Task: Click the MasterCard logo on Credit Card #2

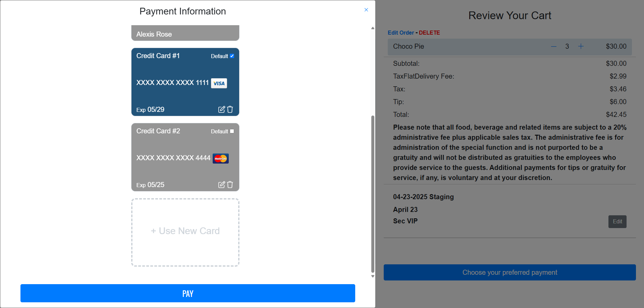Action: pos(220,158)
